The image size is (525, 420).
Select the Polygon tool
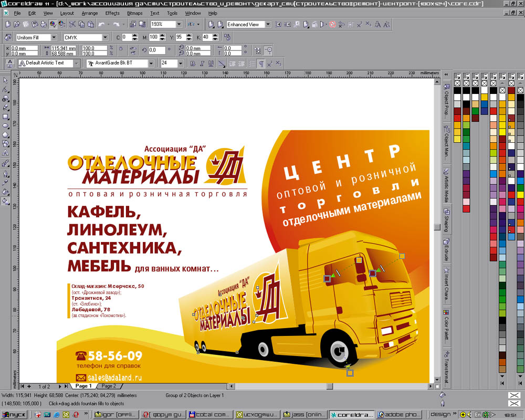click(x=5, y=135)
